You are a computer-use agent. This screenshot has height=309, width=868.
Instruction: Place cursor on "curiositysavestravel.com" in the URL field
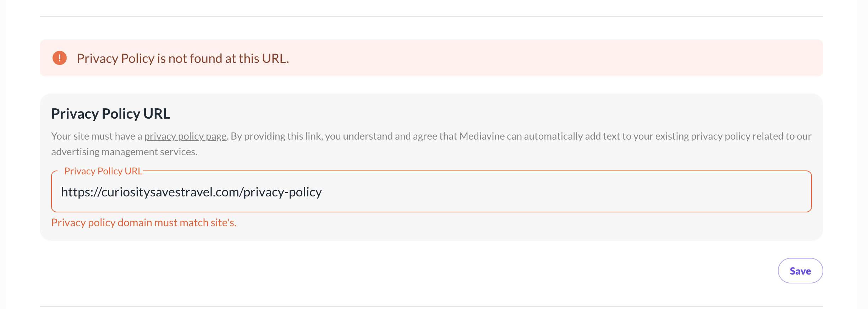coord(170,192)
